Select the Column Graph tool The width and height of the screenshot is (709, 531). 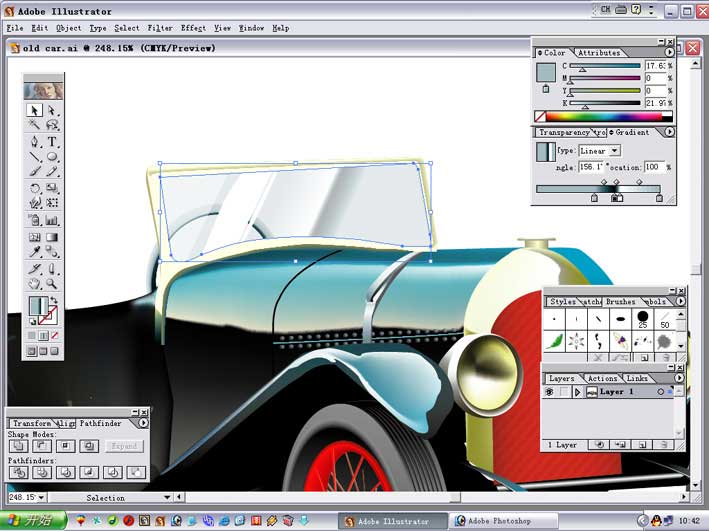[x=52, y=220]
